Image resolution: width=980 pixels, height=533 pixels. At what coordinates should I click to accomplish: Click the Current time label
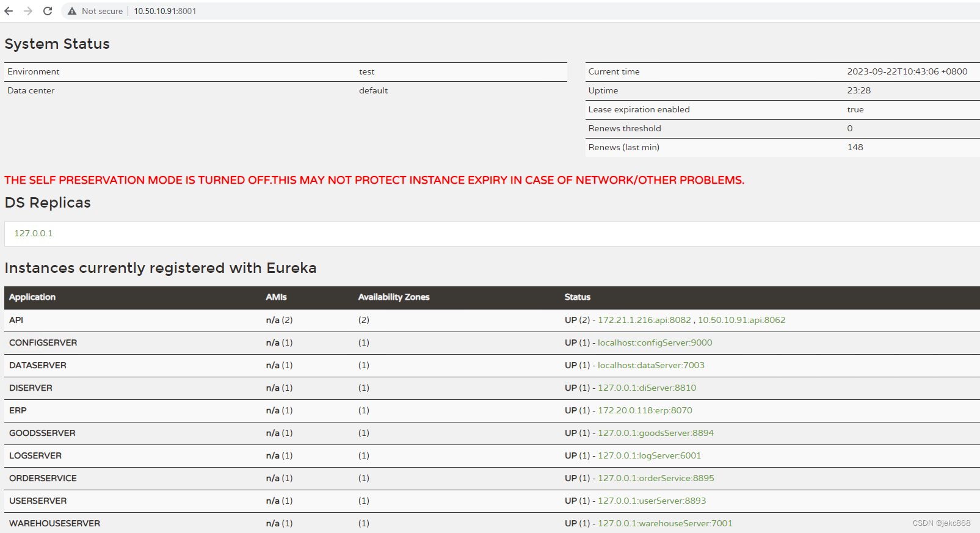pos(614,71)
